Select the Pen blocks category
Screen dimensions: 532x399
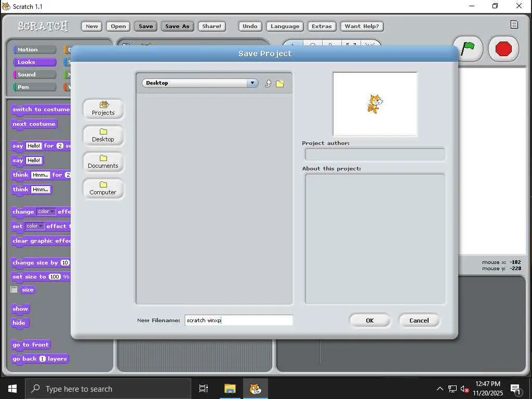[35, 87]
